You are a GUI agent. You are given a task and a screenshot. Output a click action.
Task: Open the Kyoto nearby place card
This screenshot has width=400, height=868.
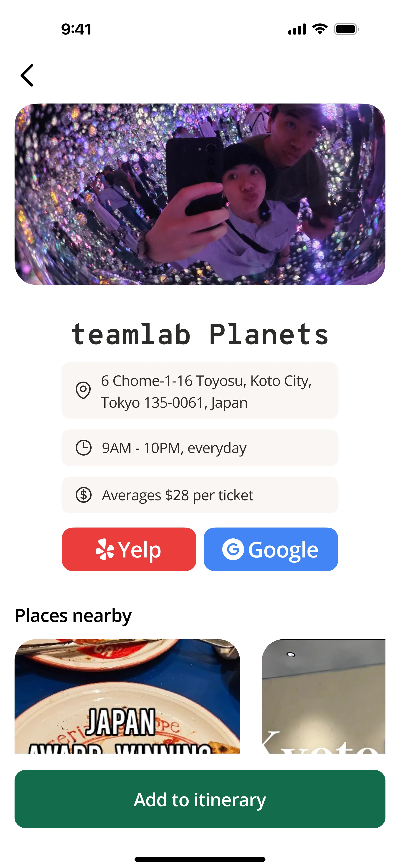pos(323,696)
